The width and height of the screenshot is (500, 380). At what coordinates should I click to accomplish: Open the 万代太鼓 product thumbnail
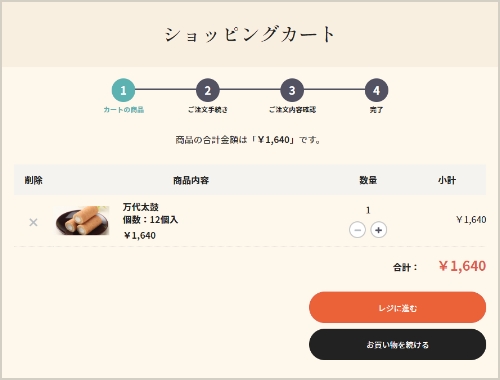coord(82,220)
